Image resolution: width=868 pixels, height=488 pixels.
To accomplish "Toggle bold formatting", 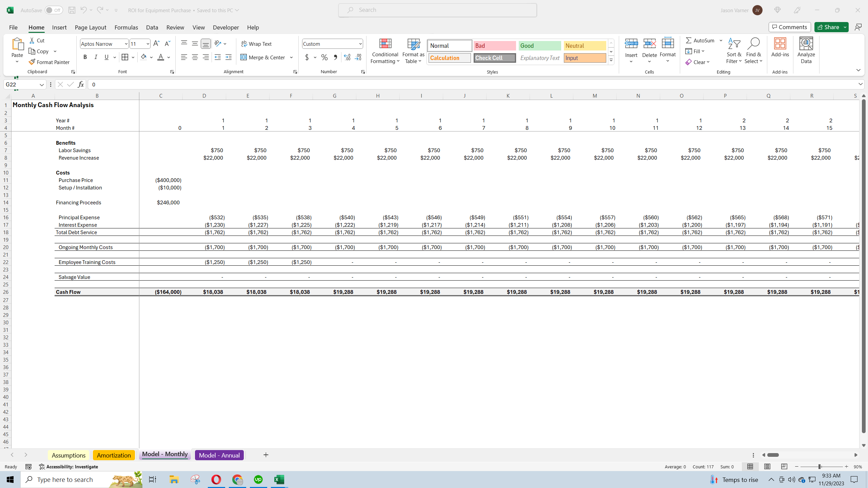I will [x=85, y=57].
